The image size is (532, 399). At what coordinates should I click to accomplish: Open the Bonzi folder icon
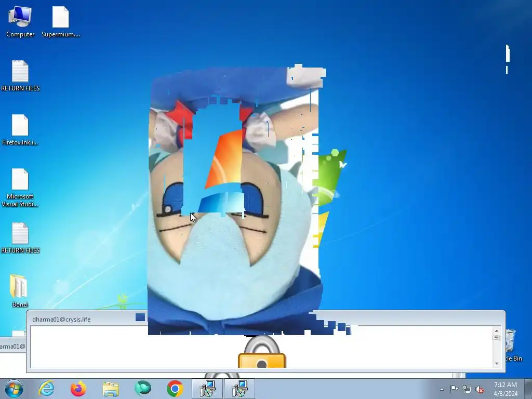20,291
